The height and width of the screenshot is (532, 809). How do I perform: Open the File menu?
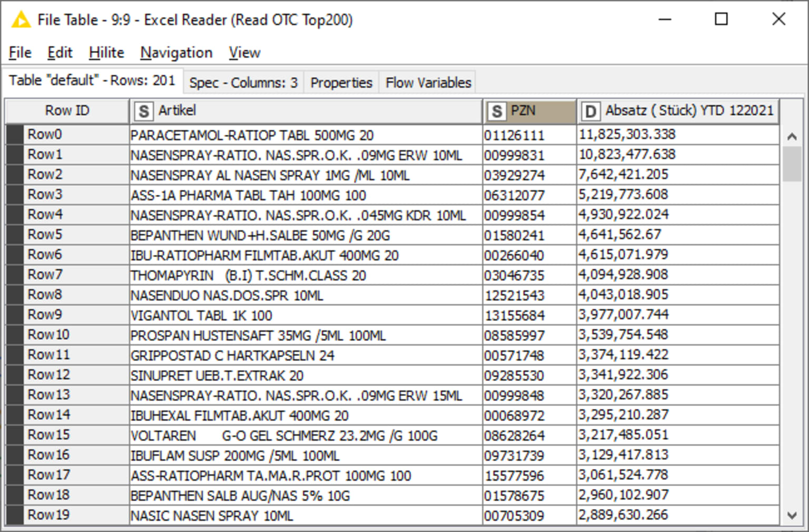click(20, 53)
